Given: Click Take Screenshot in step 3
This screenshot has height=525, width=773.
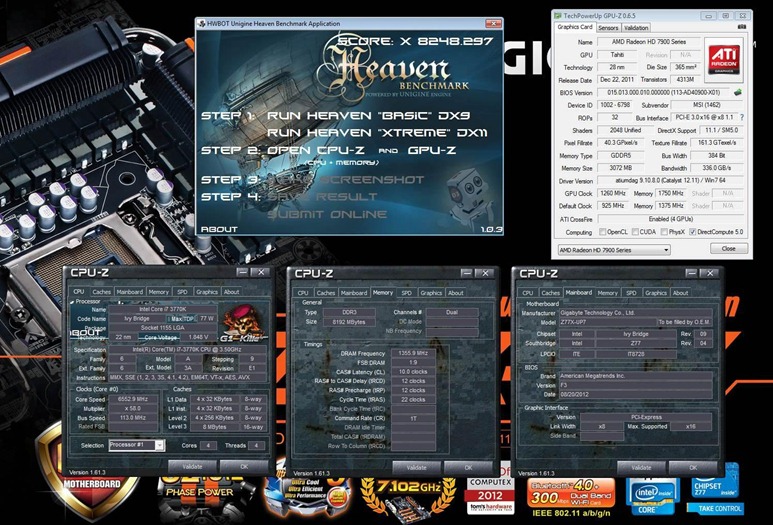Looking at the screenshot, I should [346, 180].
